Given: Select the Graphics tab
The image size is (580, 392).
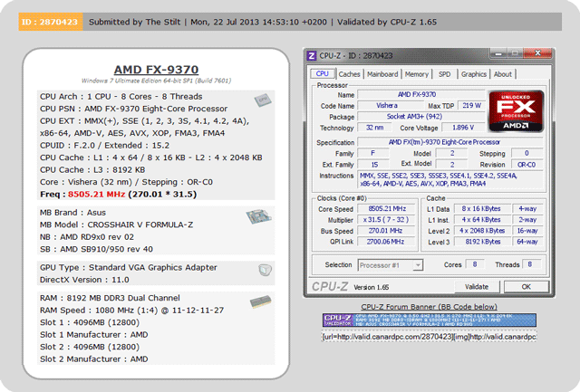Looking at the screenshot, I should point(473,74).
